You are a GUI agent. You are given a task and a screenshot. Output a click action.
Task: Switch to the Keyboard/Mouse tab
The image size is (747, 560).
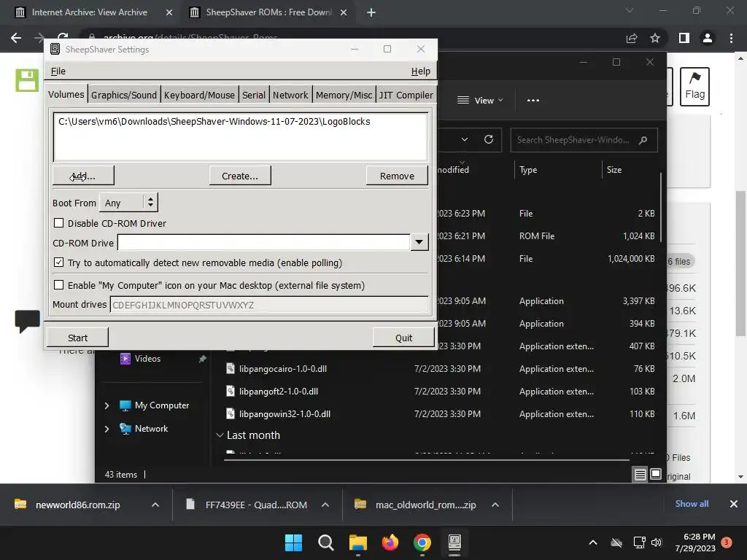[199, 95]
